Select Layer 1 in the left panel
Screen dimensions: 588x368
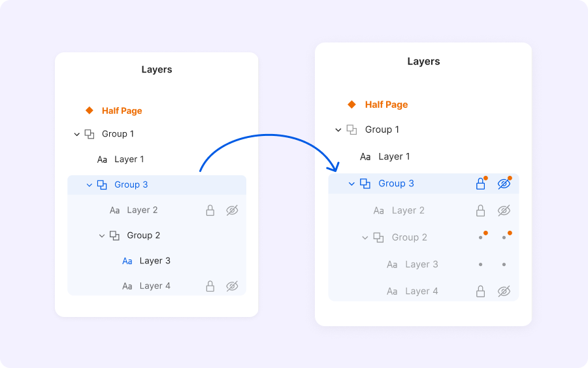point(129,159)
